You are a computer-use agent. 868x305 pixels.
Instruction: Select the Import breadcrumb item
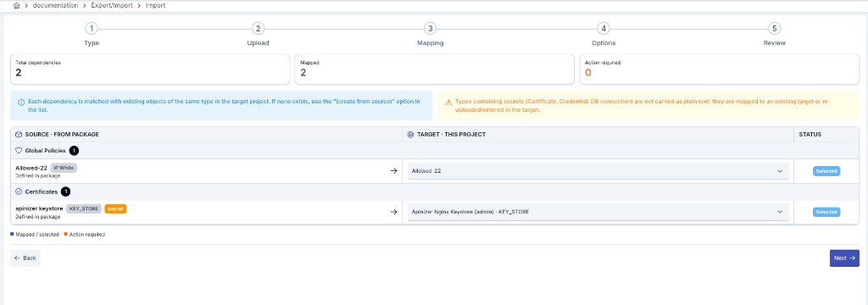156,6
